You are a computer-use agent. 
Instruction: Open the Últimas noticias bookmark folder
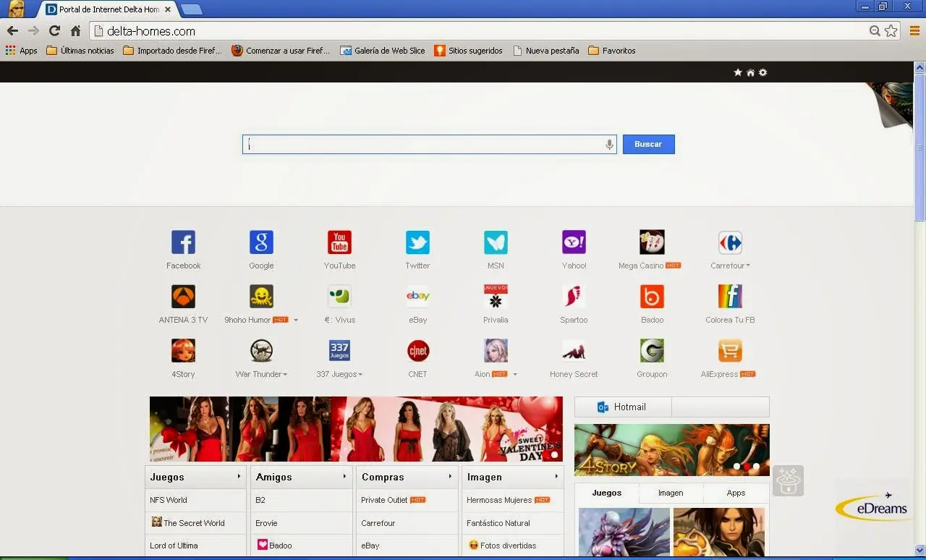(80, 51)
